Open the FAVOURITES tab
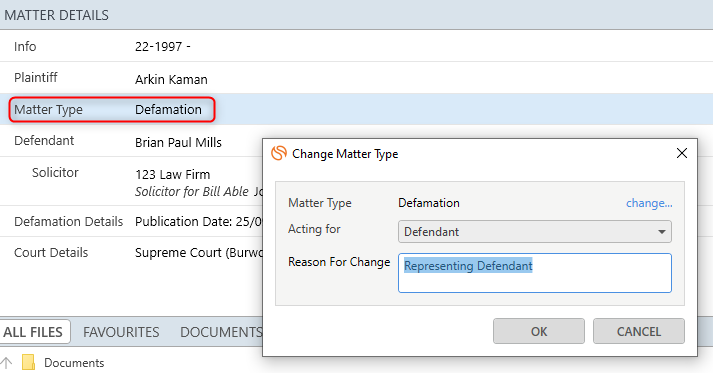Viewport: 713px width, 373px height. click(x=121, y=332)
